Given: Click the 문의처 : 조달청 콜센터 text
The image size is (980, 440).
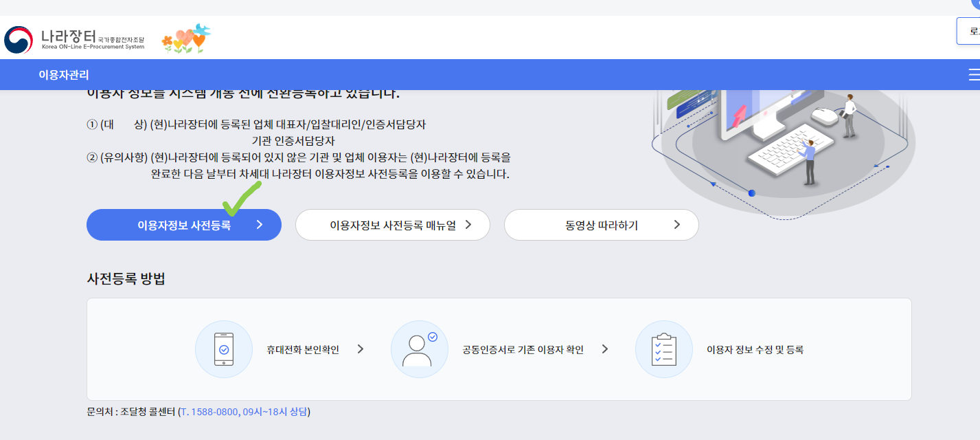Looking at the screenshot, I should point(131,412).
